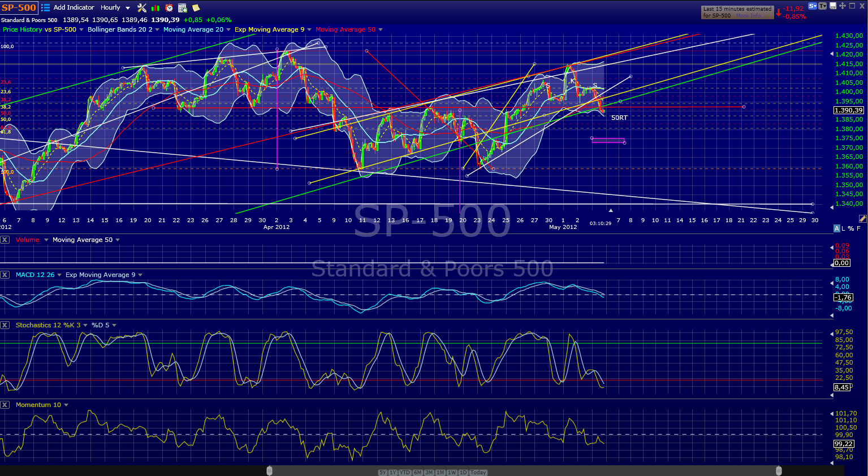Open the red Moving Average 50 dropdown
The width and height of the screenshot is (868, 476).
point(381,29)
